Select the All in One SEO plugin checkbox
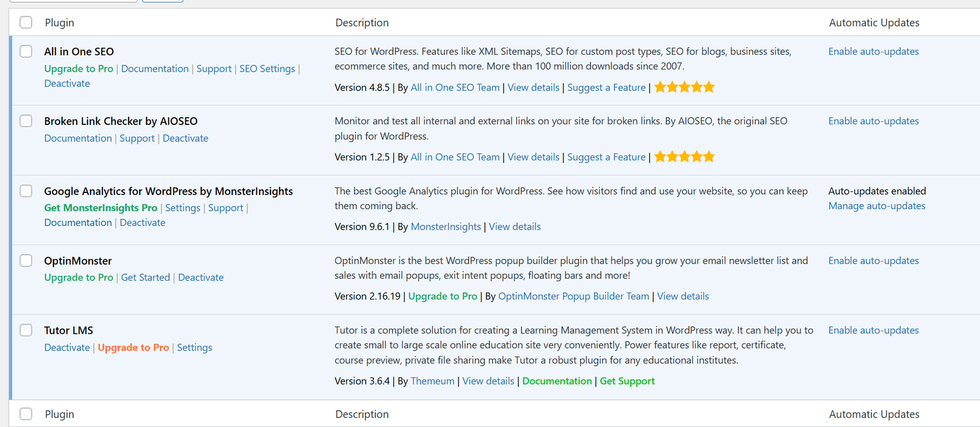980x427 pixels. [26, 51]
